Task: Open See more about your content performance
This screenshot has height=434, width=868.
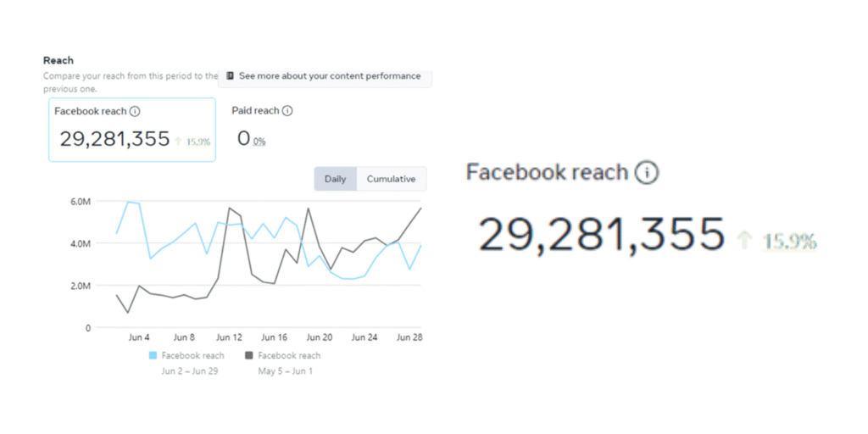Action: pos(330,76)
